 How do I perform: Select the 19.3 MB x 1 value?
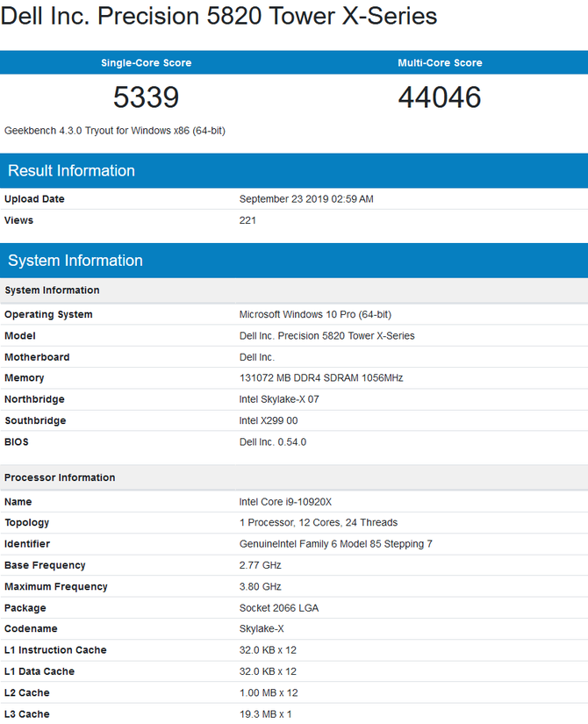click(x=266, y=713)
